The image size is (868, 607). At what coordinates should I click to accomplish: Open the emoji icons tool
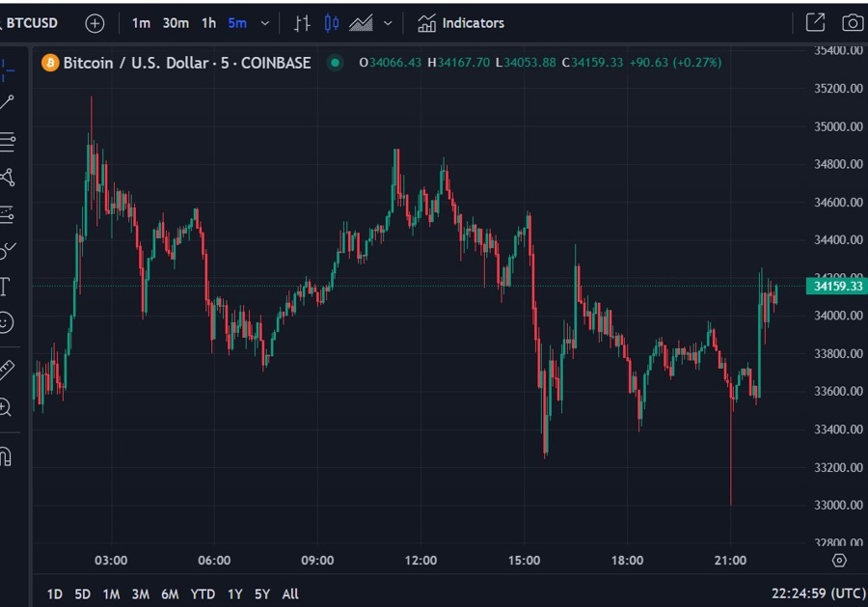coord(6,322)
